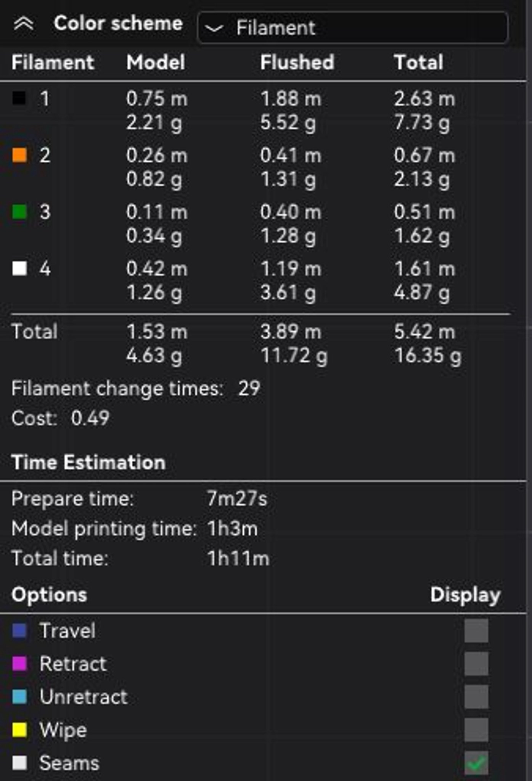Click the magenta Retract legend icon
The width and height of the screenshot is (532, 781).
click(x=19, y=664)
